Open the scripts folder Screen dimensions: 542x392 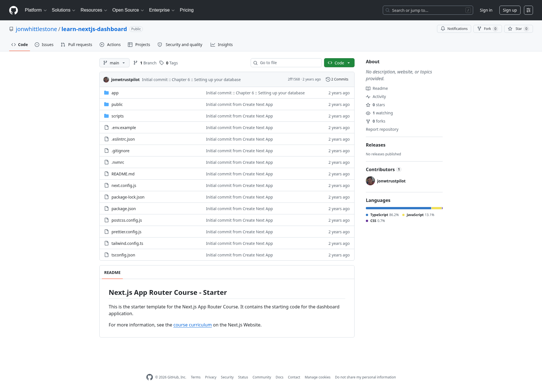coord(117,116)
